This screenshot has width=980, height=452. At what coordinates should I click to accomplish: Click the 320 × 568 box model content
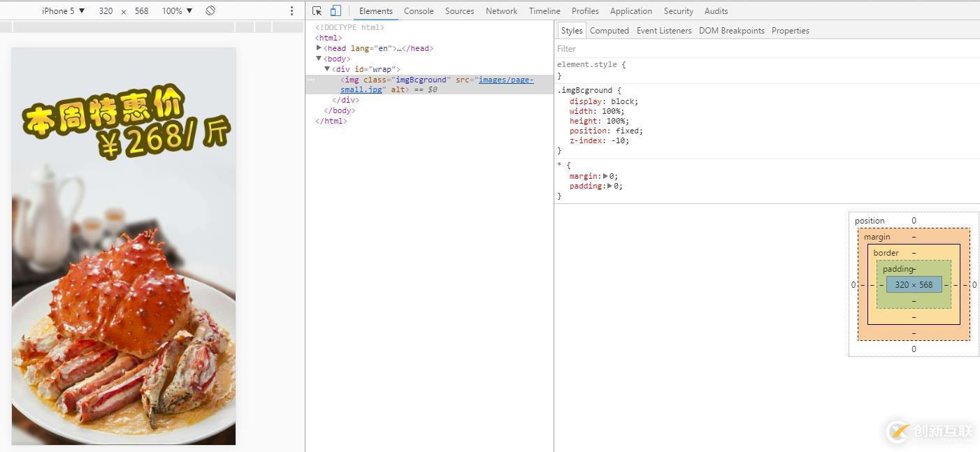(914, 284)
